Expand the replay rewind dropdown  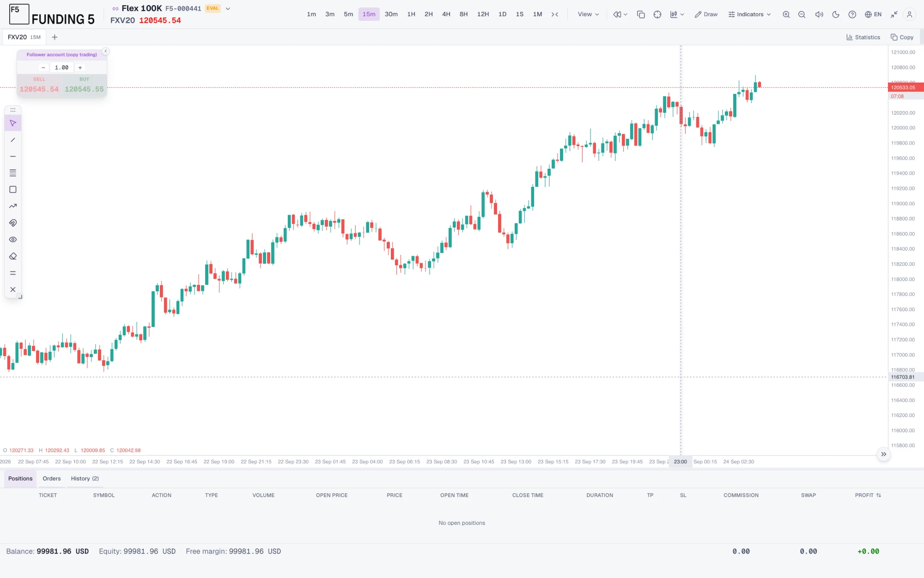click(x=620, y=14)
